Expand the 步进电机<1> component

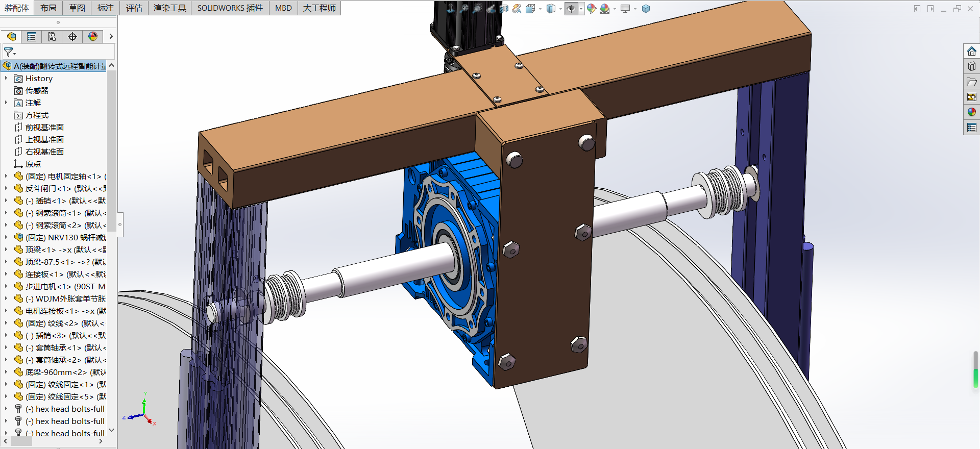6,286
